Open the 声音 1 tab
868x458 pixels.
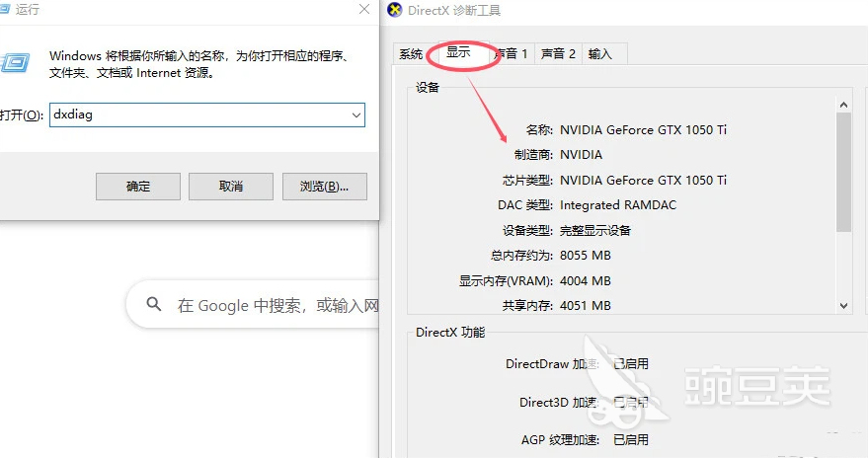pyautogui.click(x=512, y=53)
